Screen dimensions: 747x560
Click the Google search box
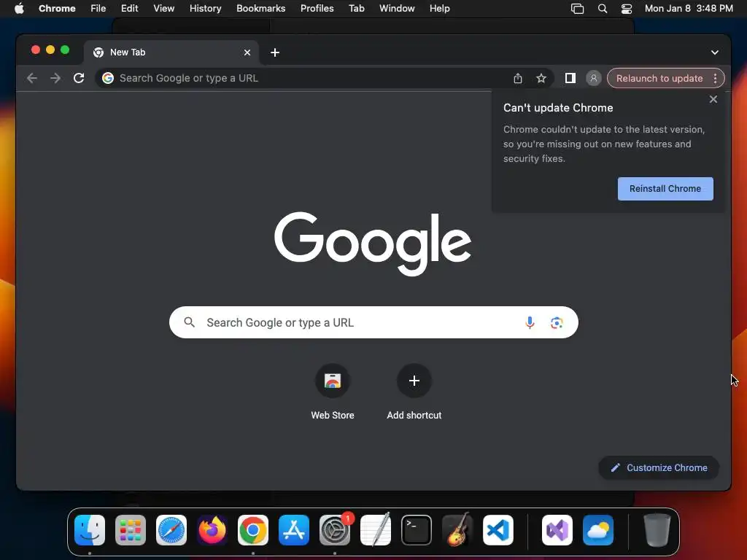point(373,322)
